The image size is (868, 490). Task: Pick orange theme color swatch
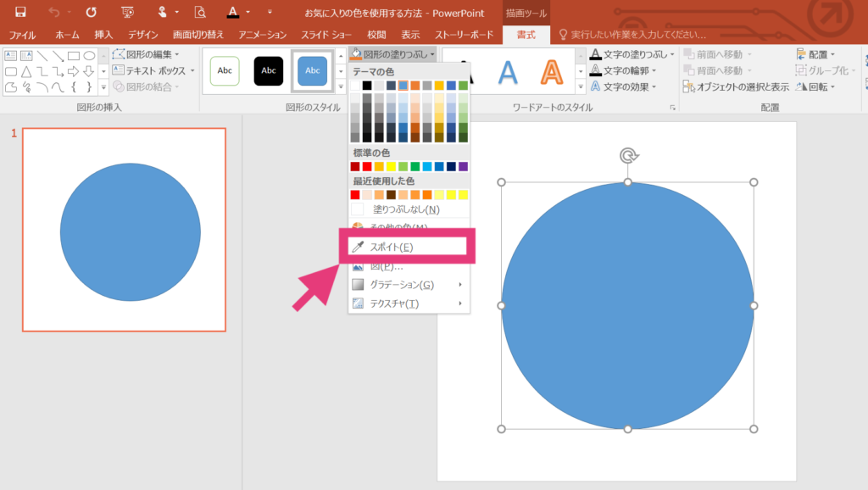pos(415,86)
